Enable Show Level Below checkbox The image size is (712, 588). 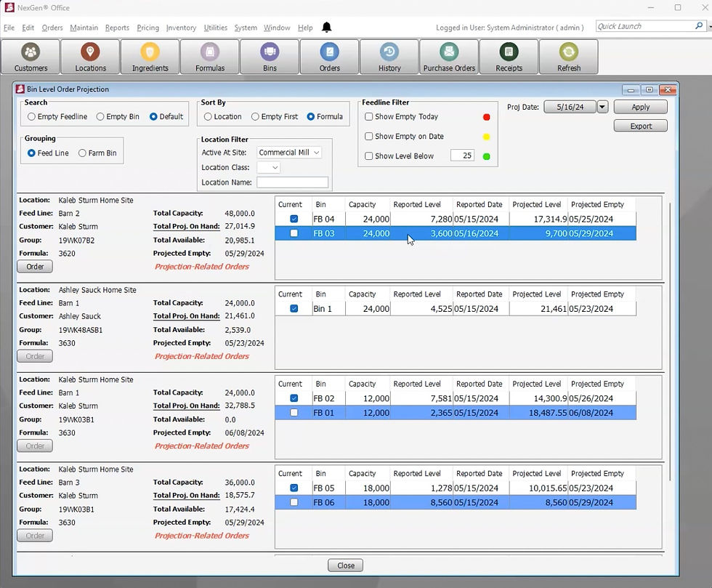click(x=369, y=156)
